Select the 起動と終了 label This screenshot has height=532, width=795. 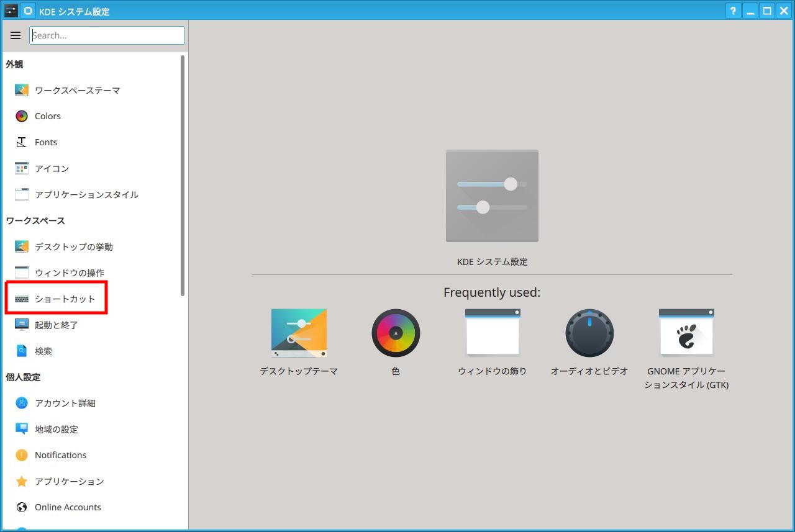click(x=57, y=325)
